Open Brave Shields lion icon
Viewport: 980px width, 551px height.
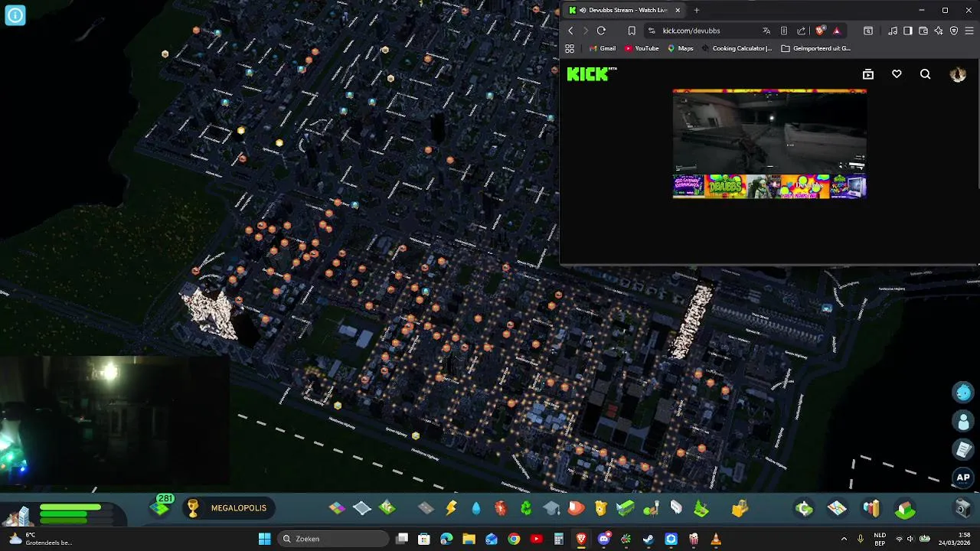coord(820,31)
